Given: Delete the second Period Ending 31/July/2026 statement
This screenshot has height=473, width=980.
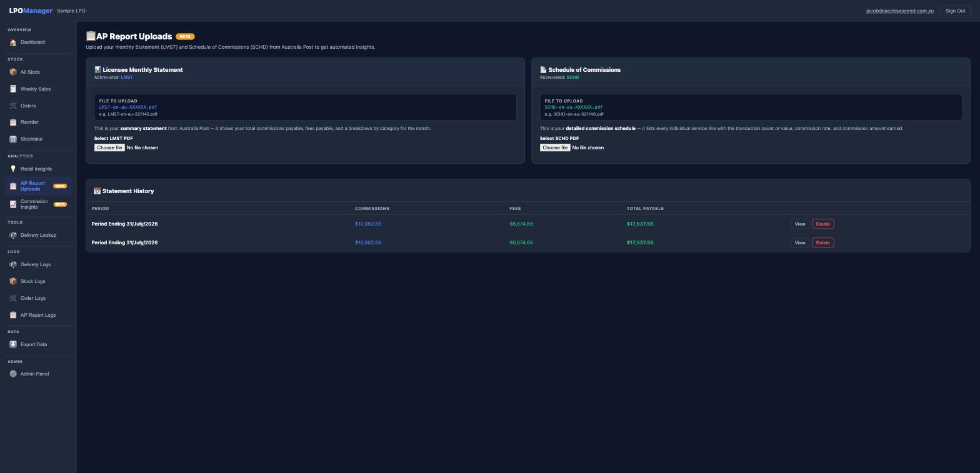Looking at the screenshot, I should coord(822,242).
